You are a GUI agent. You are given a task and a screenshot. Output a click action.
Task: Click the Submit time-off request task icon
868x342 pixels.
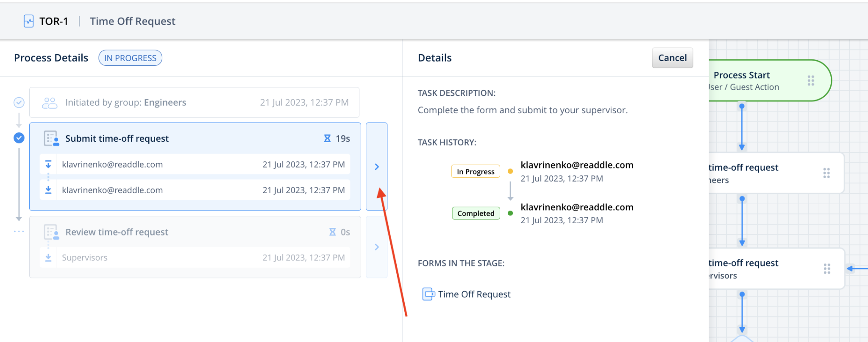point(51,139)
